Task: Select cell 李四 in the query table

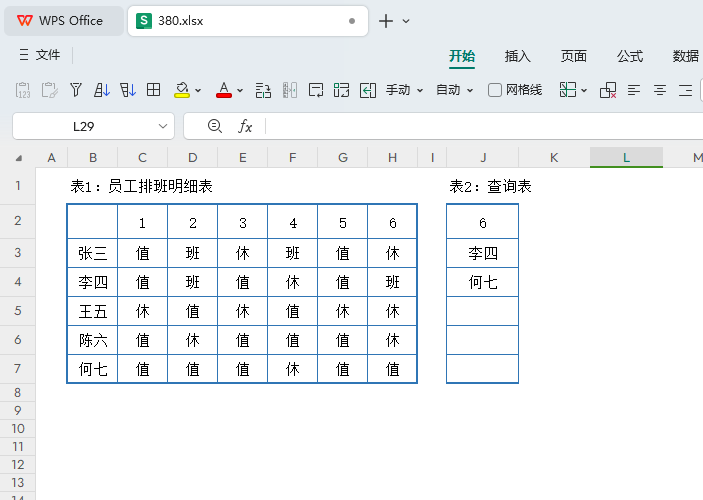Action: (482, 253)
